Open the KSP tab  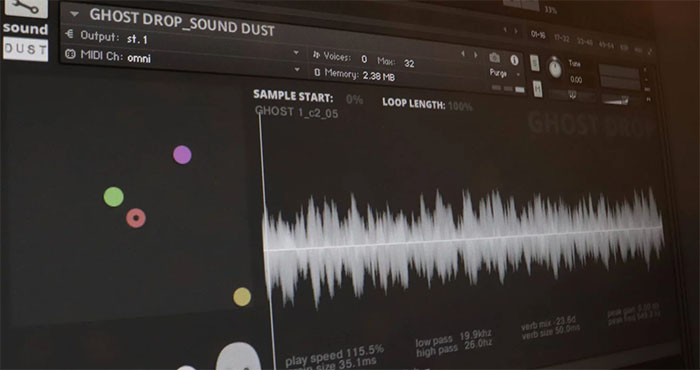(624, 48)
